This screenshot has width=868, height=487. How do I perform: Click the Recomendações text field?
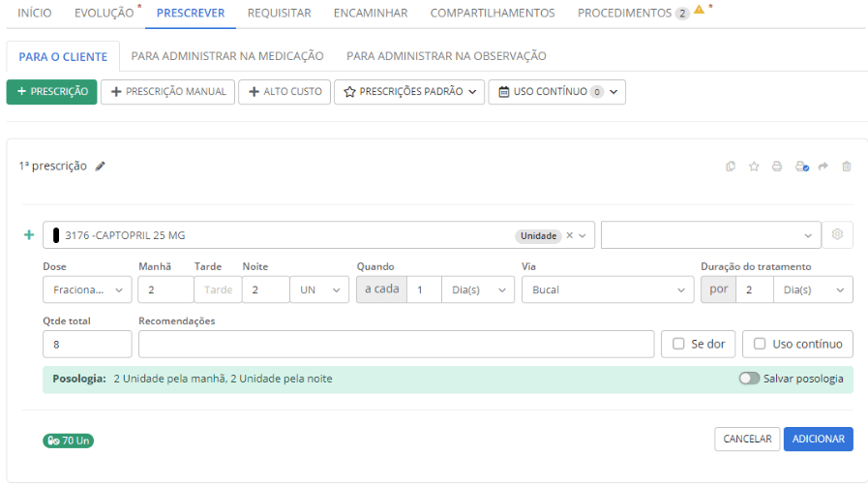tap(397, 344)
